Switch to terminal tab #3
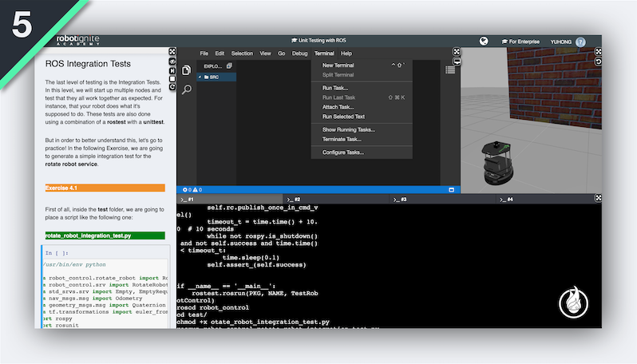Viewport: 637px width, 364px height. point(401,199)
